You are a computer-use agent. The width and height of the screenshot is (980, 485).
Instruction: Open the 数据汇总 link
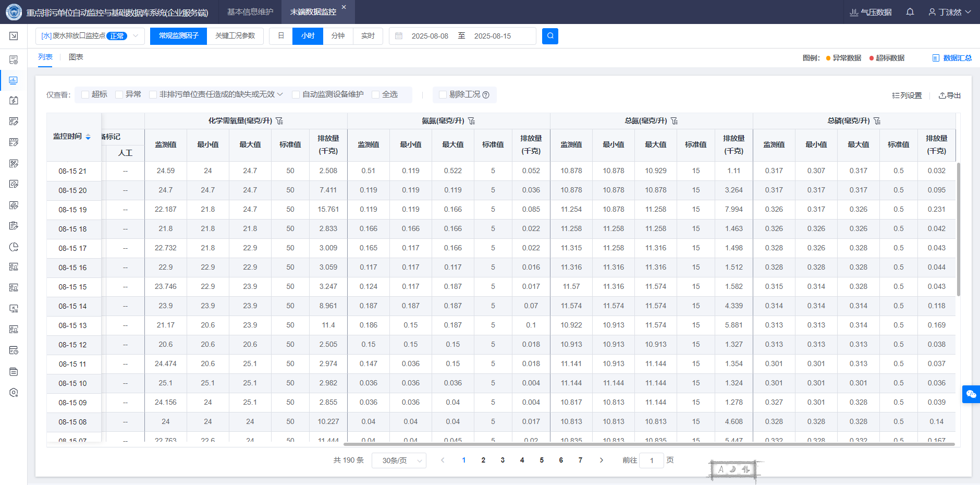pos(952,58)
